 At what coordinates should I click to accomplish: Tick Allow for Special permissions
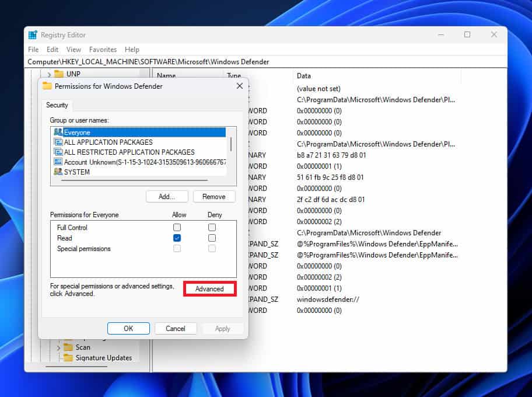pyautogui.click(x=177, y=249)
